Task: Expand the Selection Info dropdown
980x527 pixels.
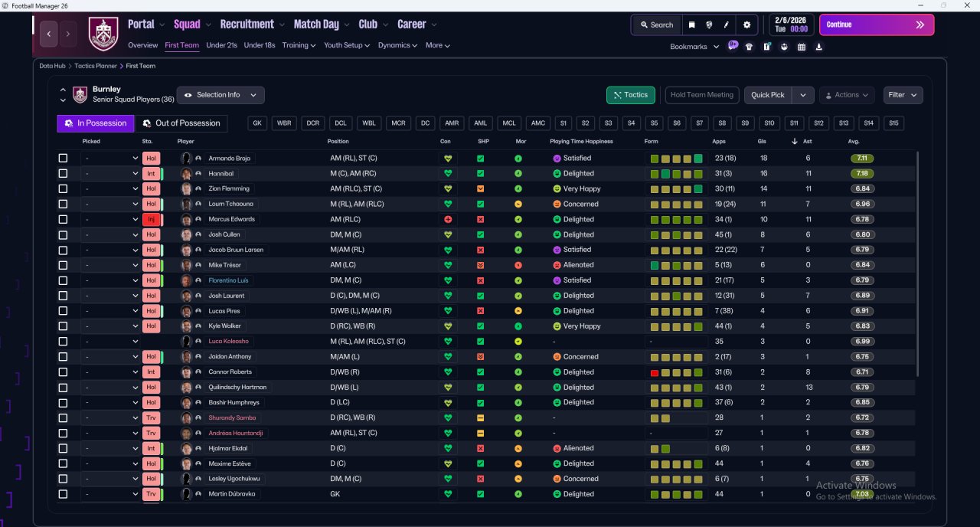Action: tap(220, 95)
